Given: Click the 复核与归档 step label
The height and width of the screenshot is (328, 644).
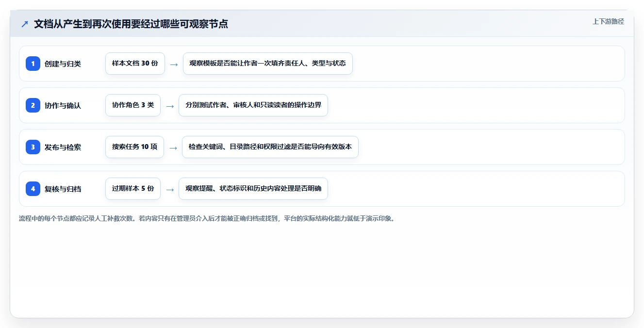Looking at the screenshot, I should tap(63, 189).
